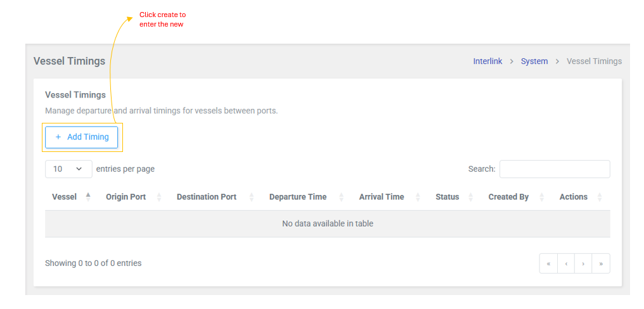644x309 pixels.
Task: Go to the System breadcrumb link
Action: coord(534,61)
